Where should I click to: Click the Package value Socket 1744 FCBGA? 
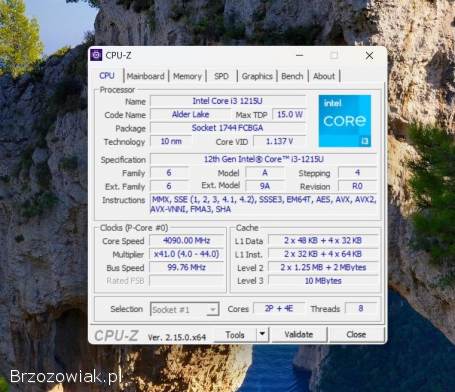(228, 128)
